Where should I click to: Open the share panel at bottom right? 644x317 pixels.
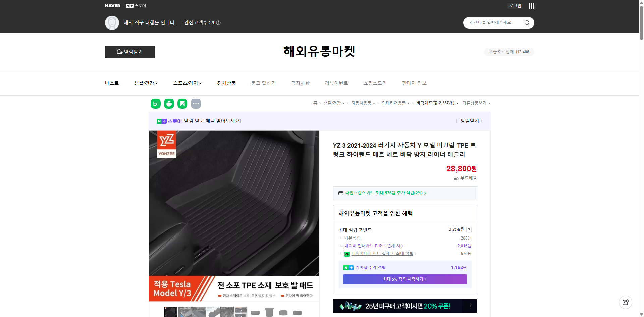pyautogui.click(x=626, y=302)
